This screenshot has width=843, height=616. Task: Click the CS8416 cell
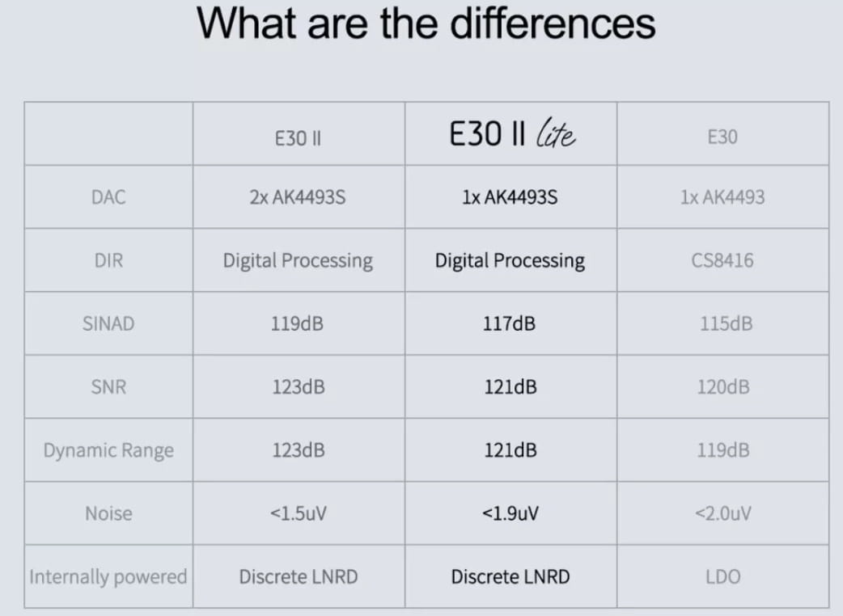[722, 261]
